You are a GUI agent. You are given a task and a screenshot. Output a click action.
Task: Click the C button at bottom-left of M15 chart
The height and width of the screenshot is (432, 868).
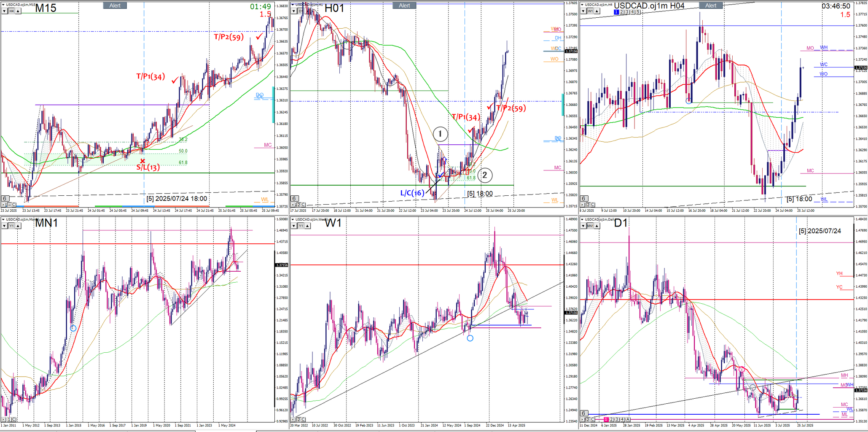(14, 205)
